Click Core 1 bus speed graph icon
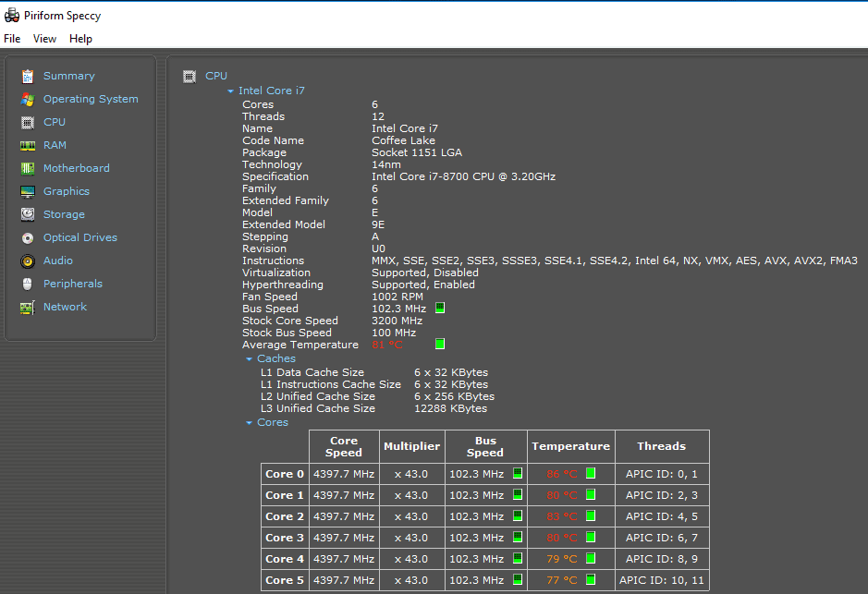Screen dimensions: 868x594 coord(518,494)
